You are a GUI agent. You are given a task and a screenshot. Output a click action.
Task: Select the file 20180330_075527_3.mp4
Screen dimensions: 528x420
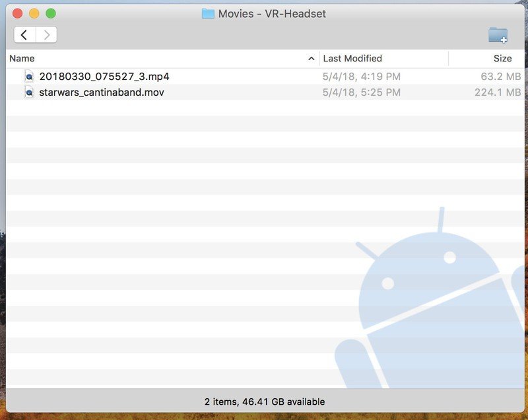(x=104, y=77)
